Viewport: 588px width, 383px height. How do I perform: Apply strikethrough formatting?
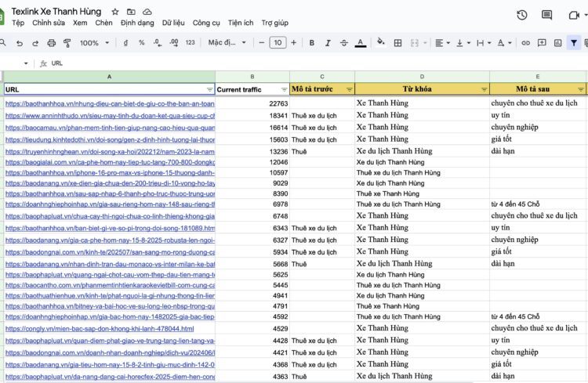tap(344, 43)
